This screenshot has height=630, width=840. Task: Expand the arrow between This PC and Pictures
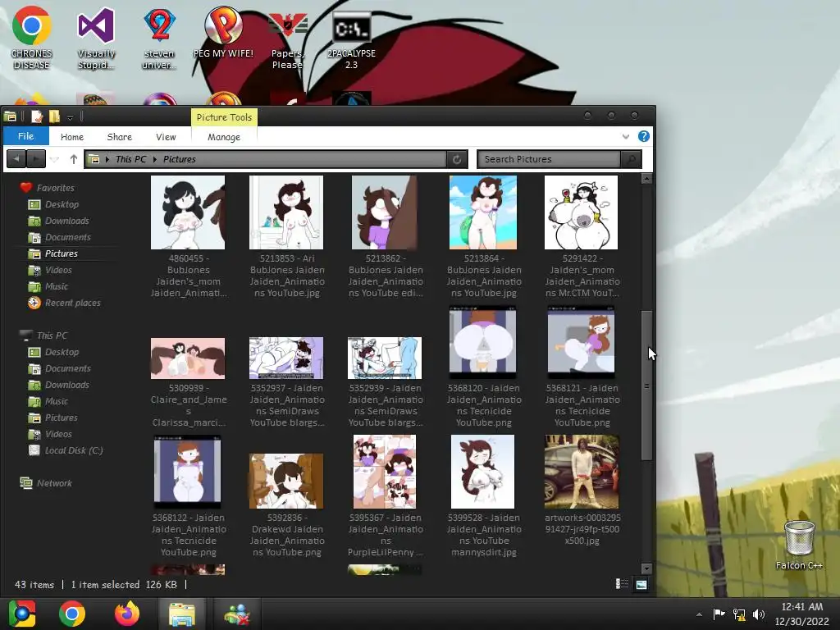155,159
